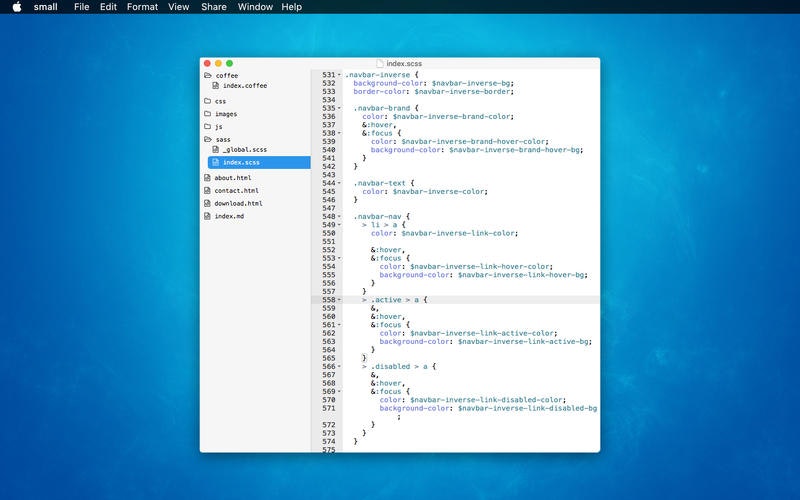The width and height of the screenshot is (800, 500).
Task: Open the Apple menu
Action: 15,7
